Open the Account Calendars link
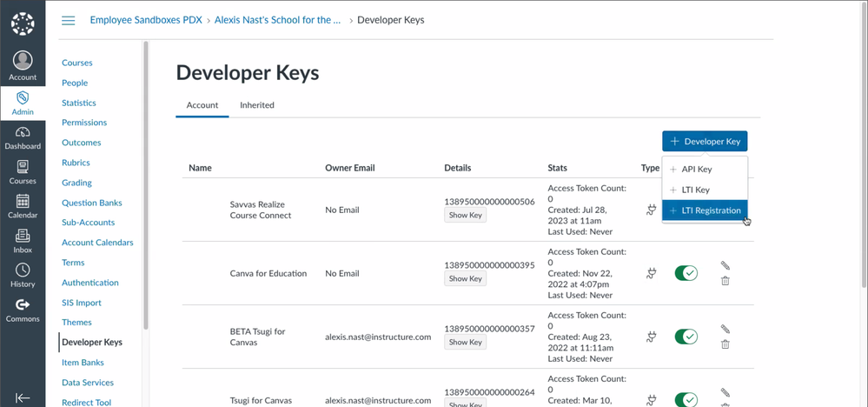The height and width of the screenshot is (407, 868). [x=97, y=243]
